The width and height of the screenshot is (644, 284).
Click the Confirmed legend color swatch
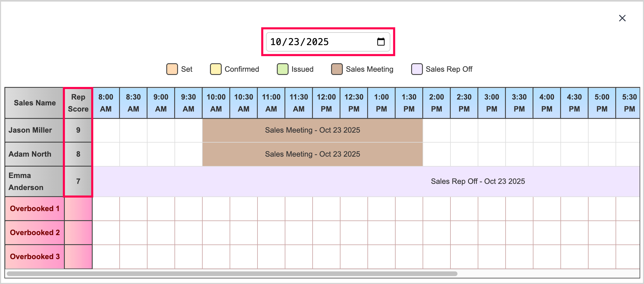[x=216, y=69]
